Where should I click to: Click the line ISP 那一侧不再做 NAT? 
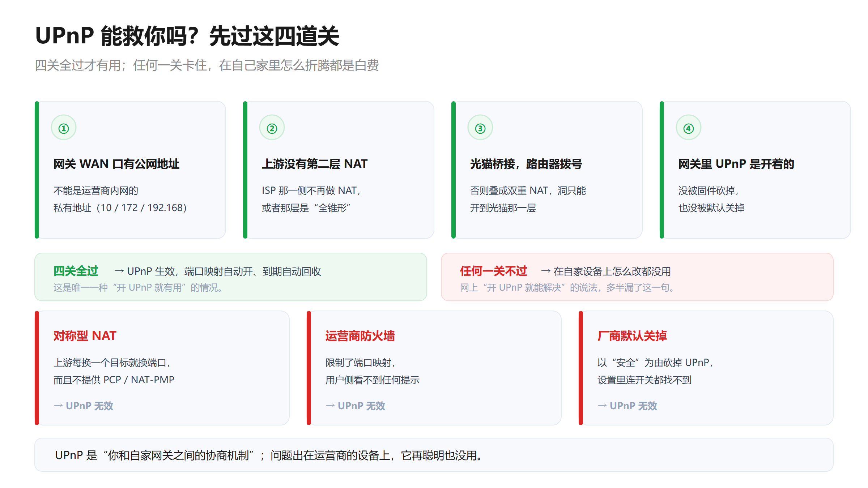pyautogui.click(x=311, y=191)
